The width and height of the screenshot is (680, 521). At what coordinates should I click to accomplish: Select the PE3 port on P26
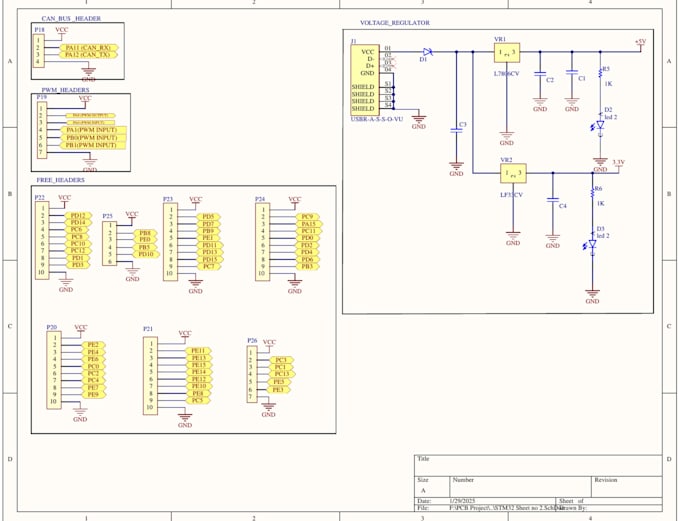(279, 390)
